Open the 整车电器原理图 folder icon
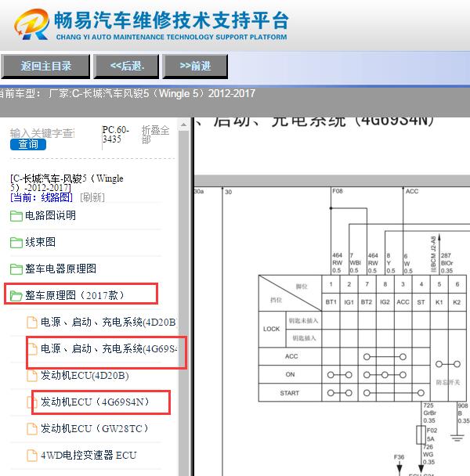This screenshot has width=470, height=476. pos(16,269)
